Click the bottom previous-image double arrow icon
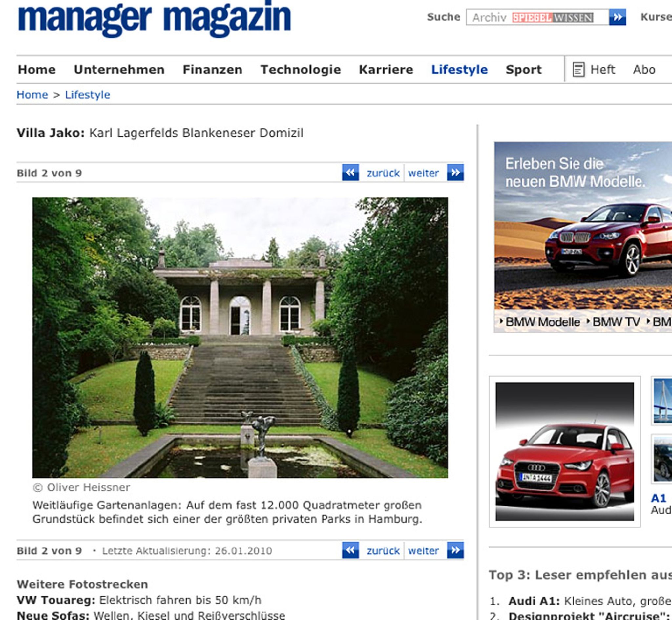Viewport: 672px width, 620px height. click(350, 550)
